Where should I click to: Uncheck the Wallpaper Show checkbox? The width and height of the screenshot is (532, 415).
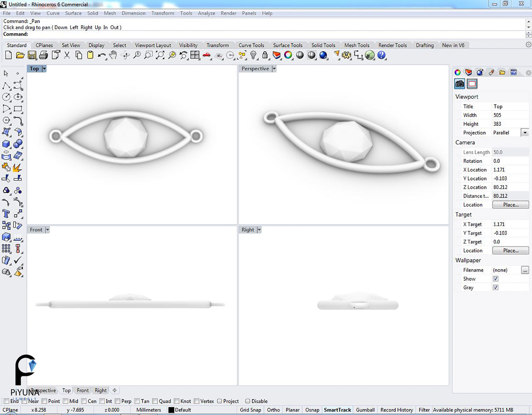(495, 279)
